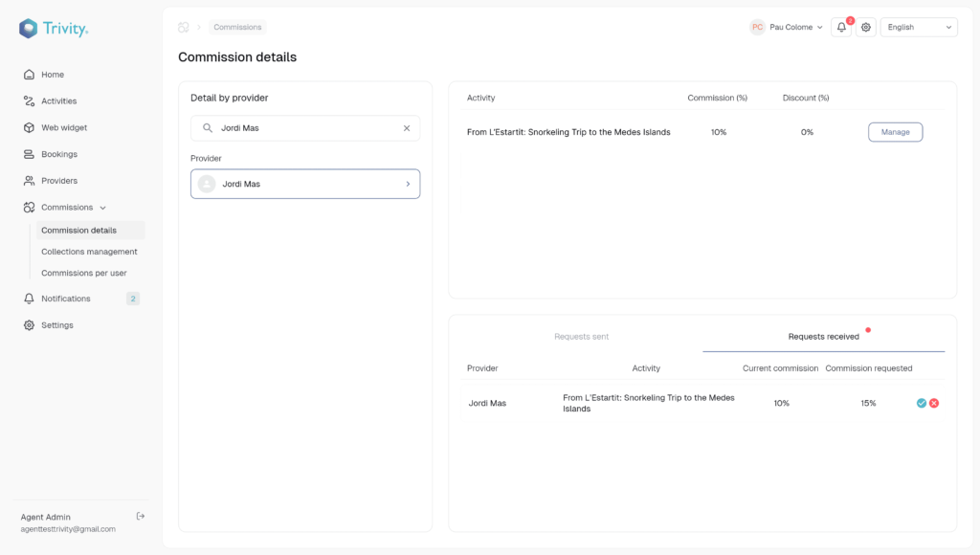Open the settings gear in the top bar
980x555 pixels.
coord(865,27)
